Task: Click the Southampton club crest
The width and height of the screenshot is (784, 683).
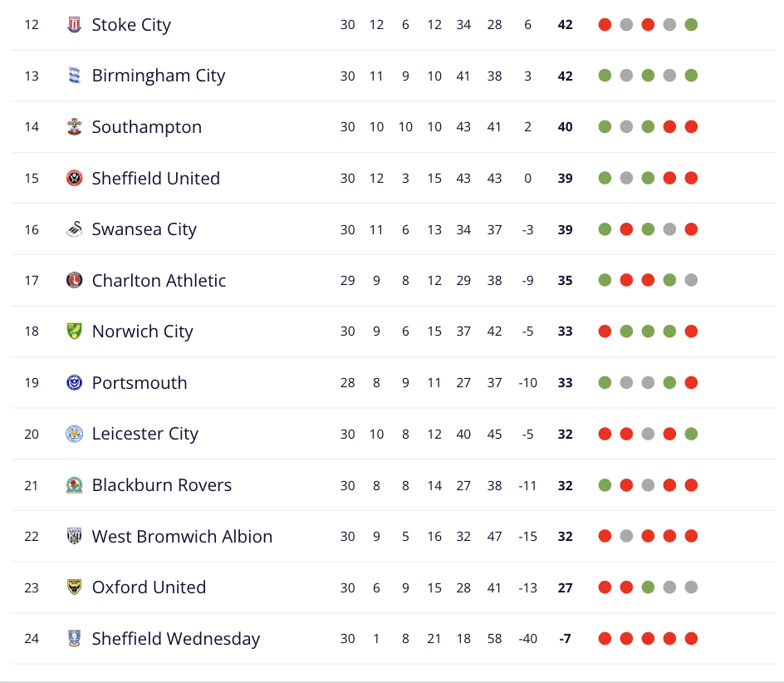Action: coord(75,127)
